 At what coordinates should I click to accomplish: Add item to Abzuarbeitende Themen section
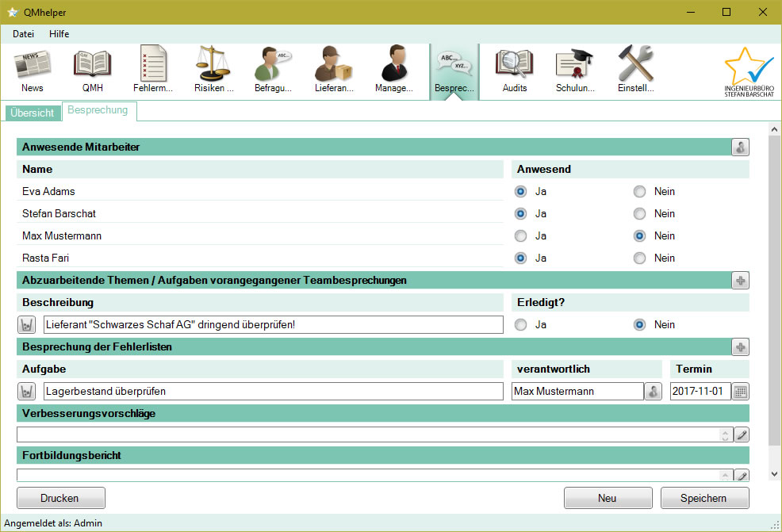(x=740, y=280)
